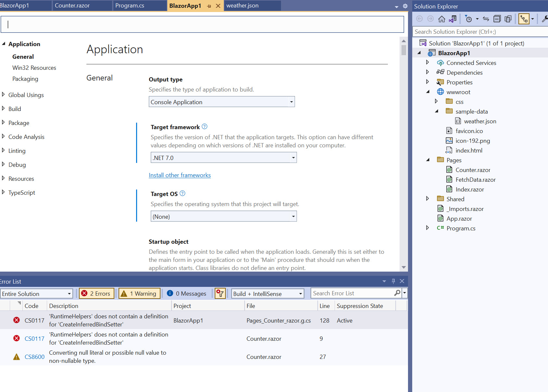Toggle the file nesting tree icon
Viewport: 548px width, 392px height.
524,19
